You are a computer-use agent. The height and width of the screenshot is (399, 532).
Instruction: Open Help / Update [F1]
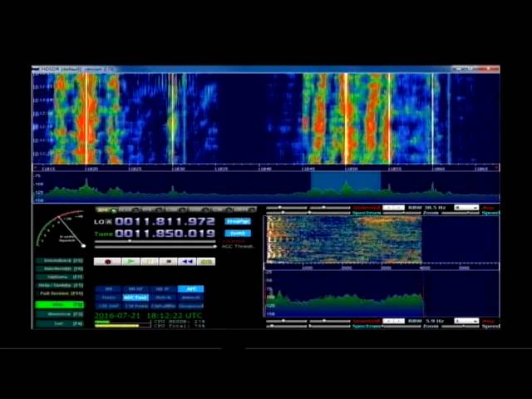tap(60, 285)
